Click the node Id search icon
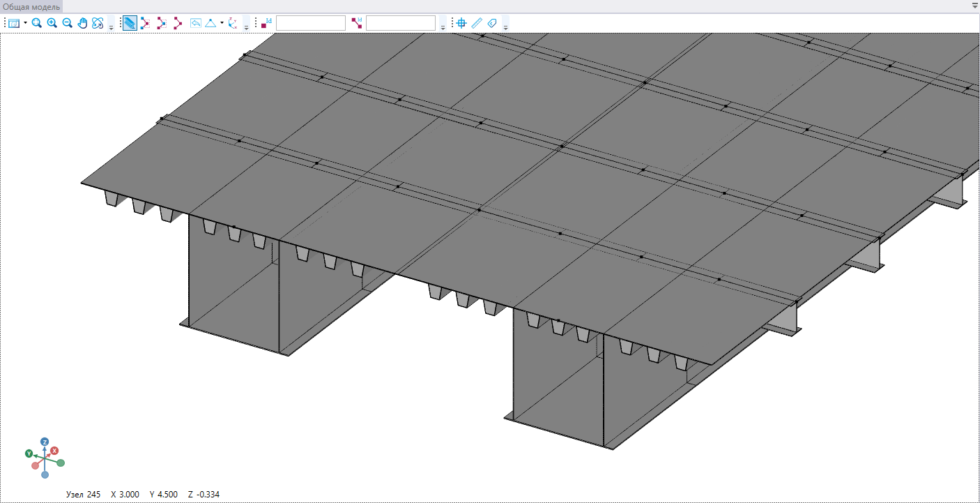Viewport: 980px width, 503px height. click(x=267, y=23)
